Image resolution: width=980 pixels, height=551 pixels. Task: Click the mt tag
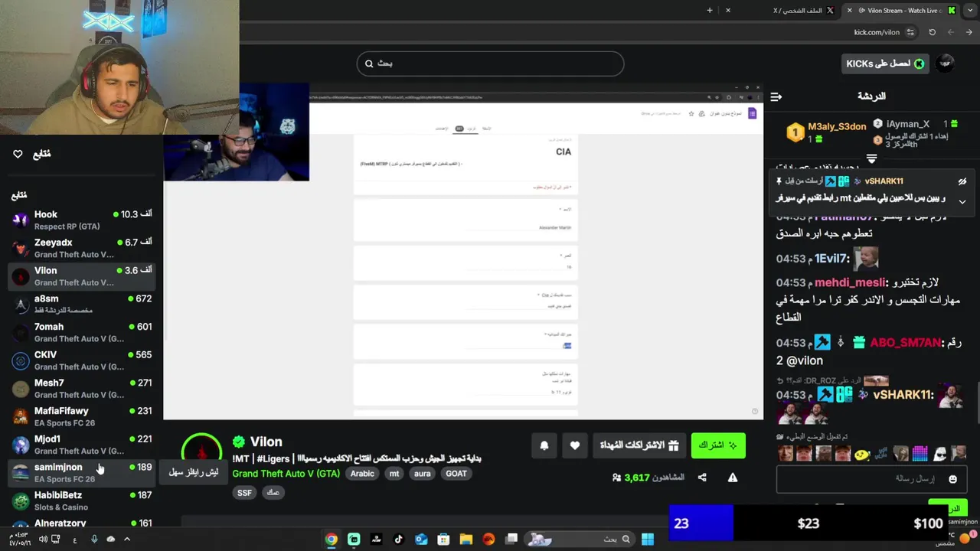pos(394,474)
